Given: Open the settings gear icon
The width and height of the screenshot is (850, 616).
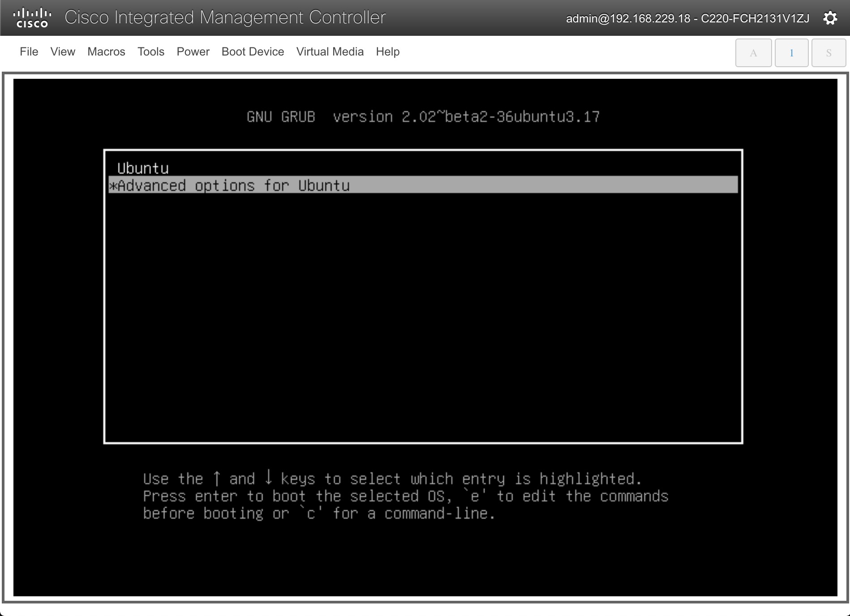Looking at the screenshot, I should tap(830, 18).
